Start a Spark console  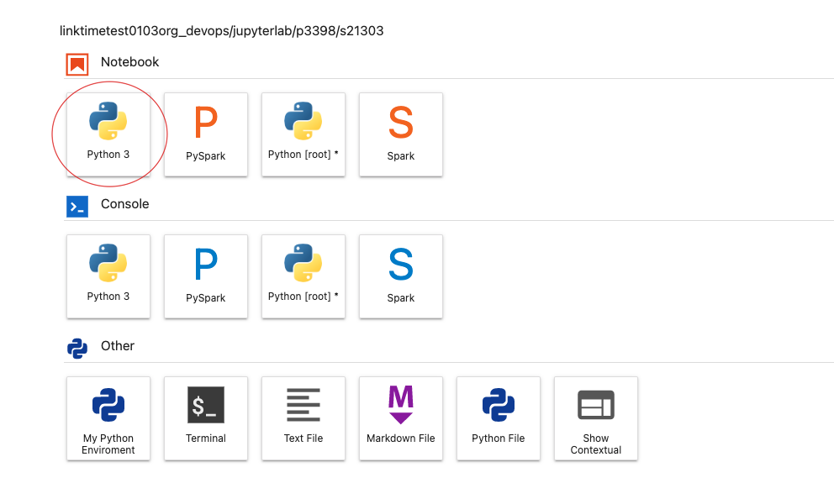pos(401,276)
